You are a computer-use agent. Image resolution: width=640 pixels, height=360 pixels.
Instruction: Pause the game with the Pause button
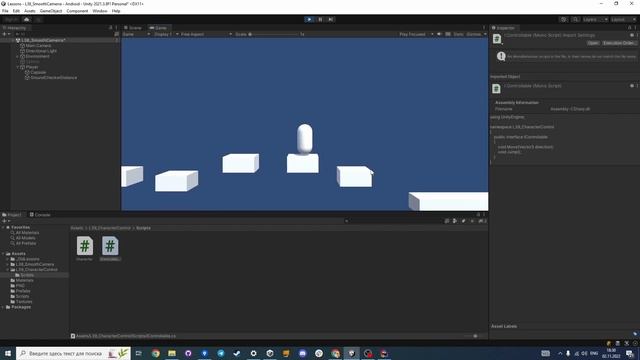[x=320, y=19]
